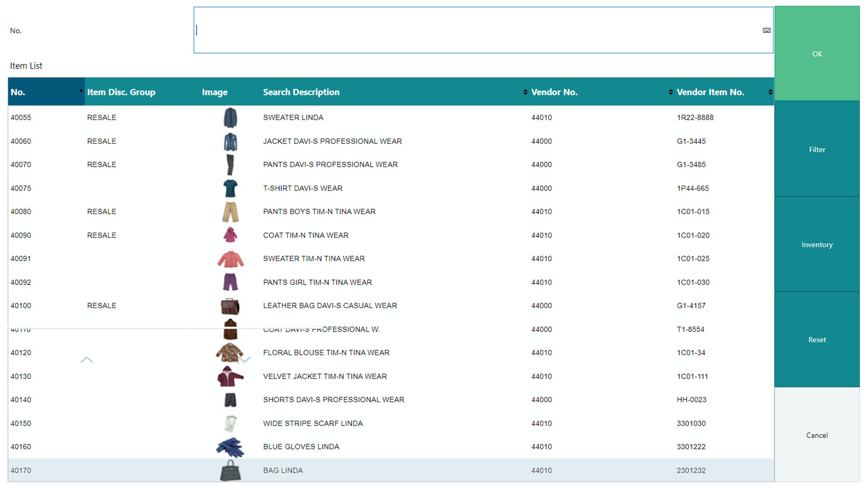This screenshot has width=868, height=488.
Task: Sort by Vendor Item No. column header
Action: [x=710, y=92]
